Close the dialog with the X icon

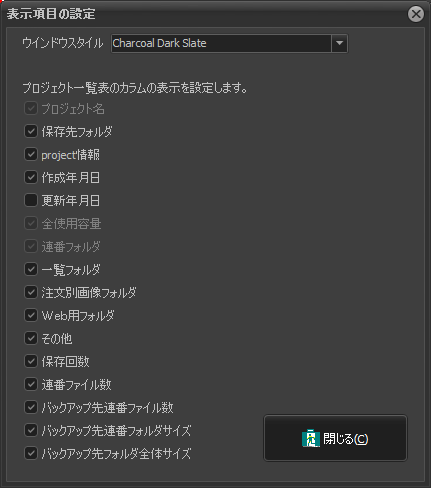coord(416,14)
